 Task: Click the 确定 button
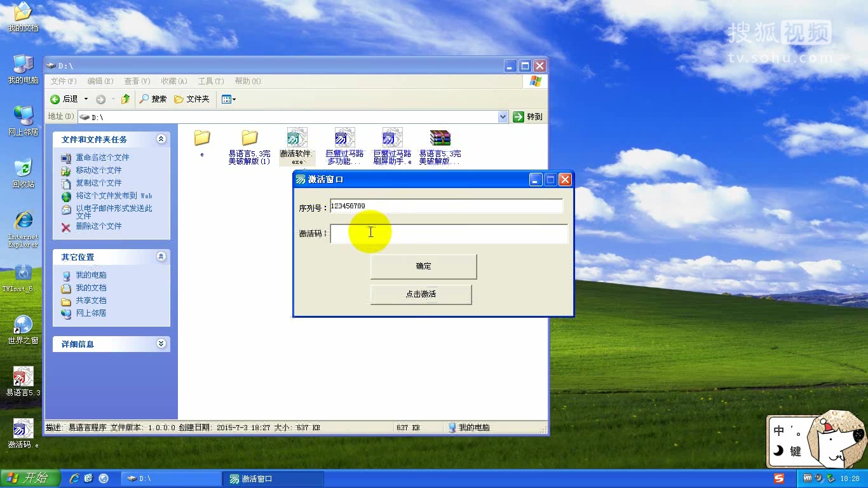(x=423, y=266)
